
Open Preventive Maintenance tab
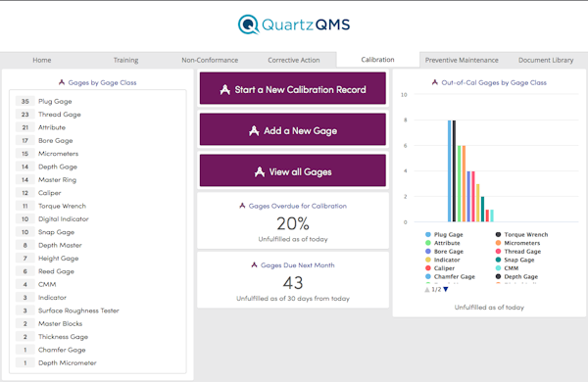click(462, 60)
